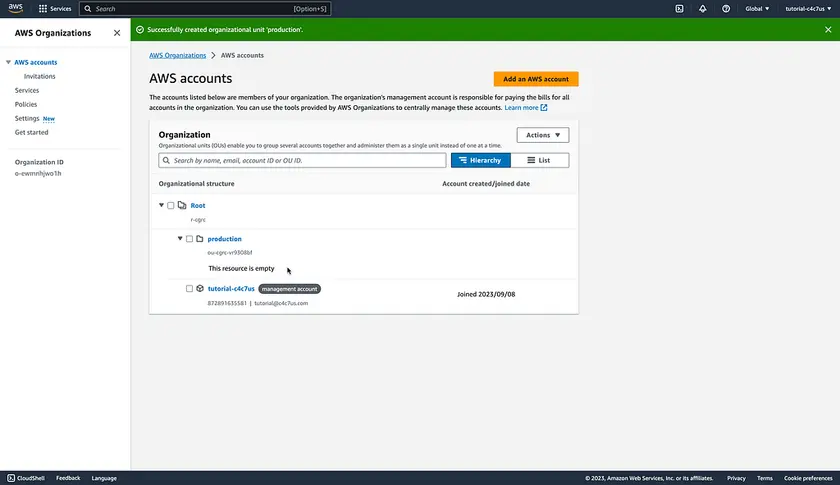This screenshot has width=840, height=485.
Task: Switch to Hierarchy view
Action: point(481,160)
